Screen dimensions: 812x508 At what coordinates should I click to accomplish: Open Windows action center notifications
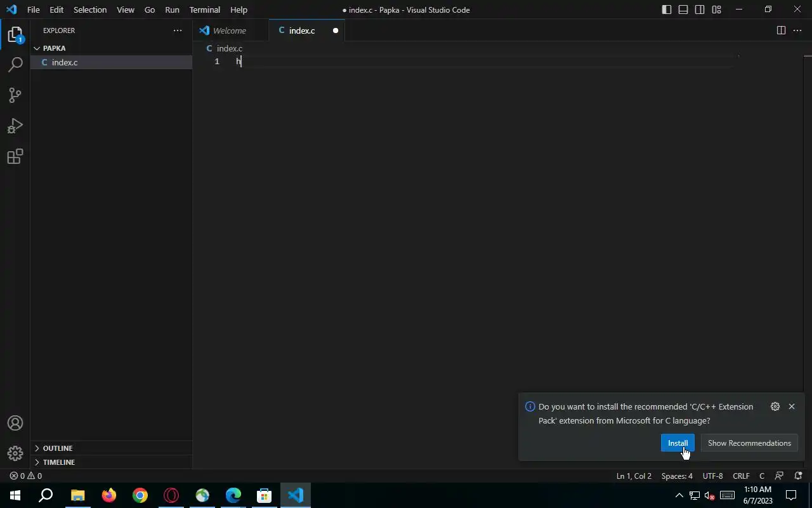[x=792, y=495]
